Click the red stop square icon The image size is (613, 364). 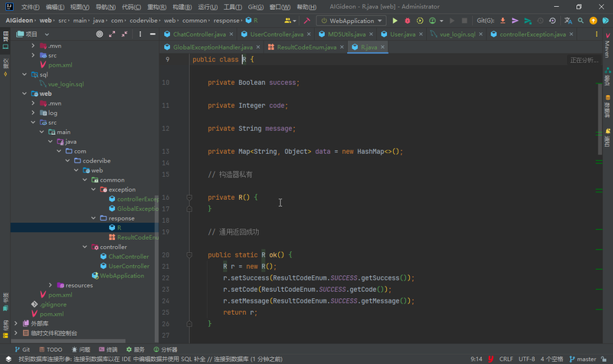(464, 21)
